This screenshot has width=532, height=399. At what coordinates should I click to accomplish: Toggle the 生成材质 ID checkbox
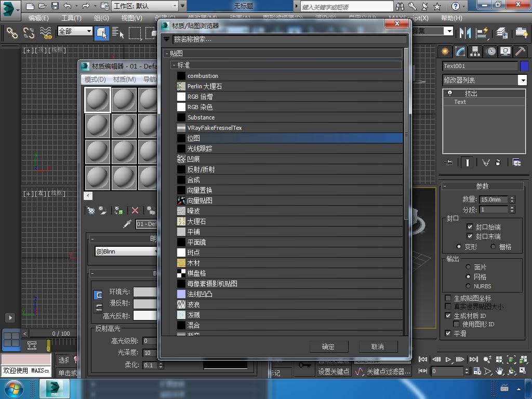coord(448,315)
